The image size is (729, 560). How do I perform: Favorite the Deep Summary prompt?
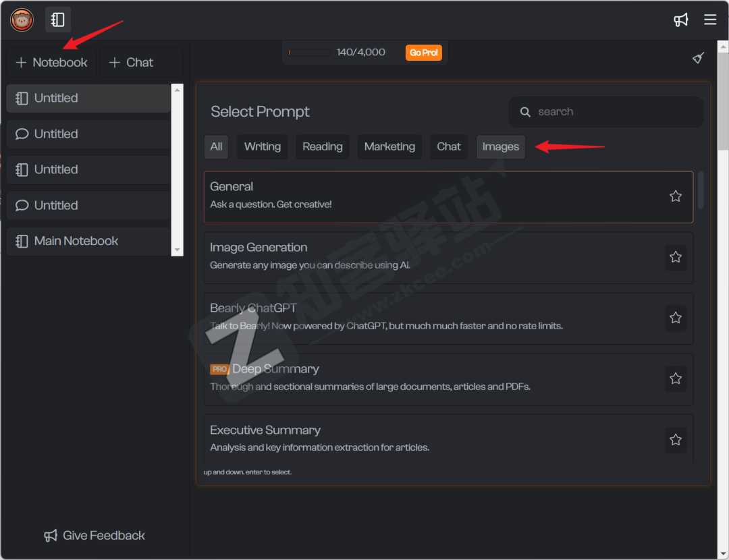coord(675,379)
